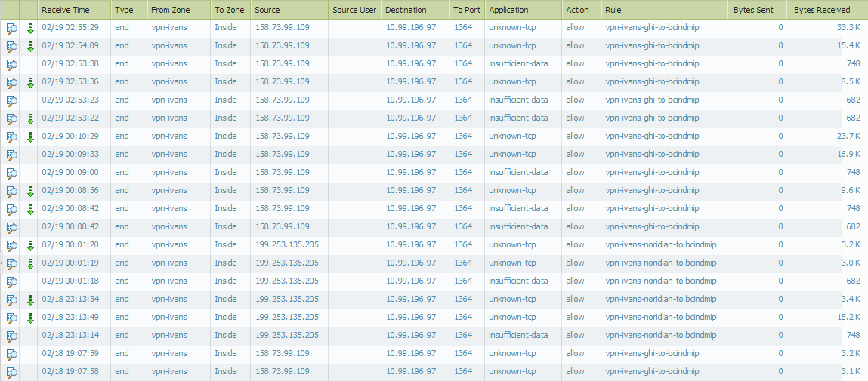Click green download arrow on 02/19 00:10:29 row
868x381 pixels.
pyautogui.click(x=30, y=137)
